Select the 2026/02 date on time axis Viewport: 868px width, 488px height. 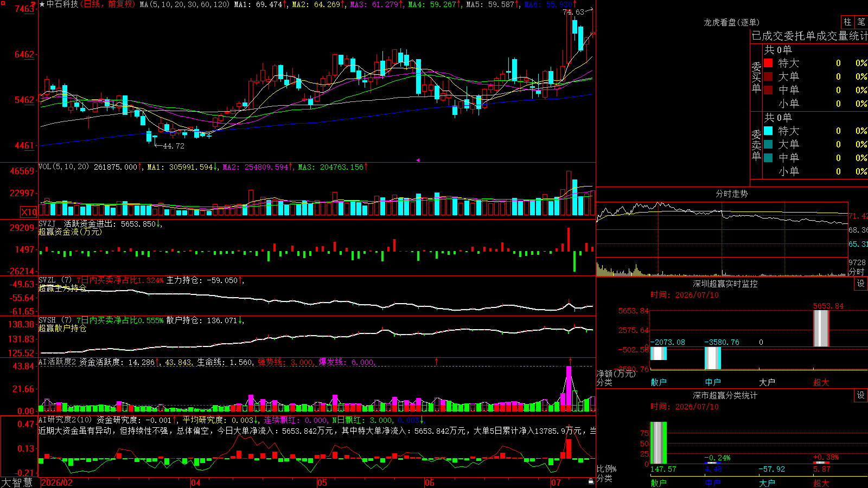[57, 483]
